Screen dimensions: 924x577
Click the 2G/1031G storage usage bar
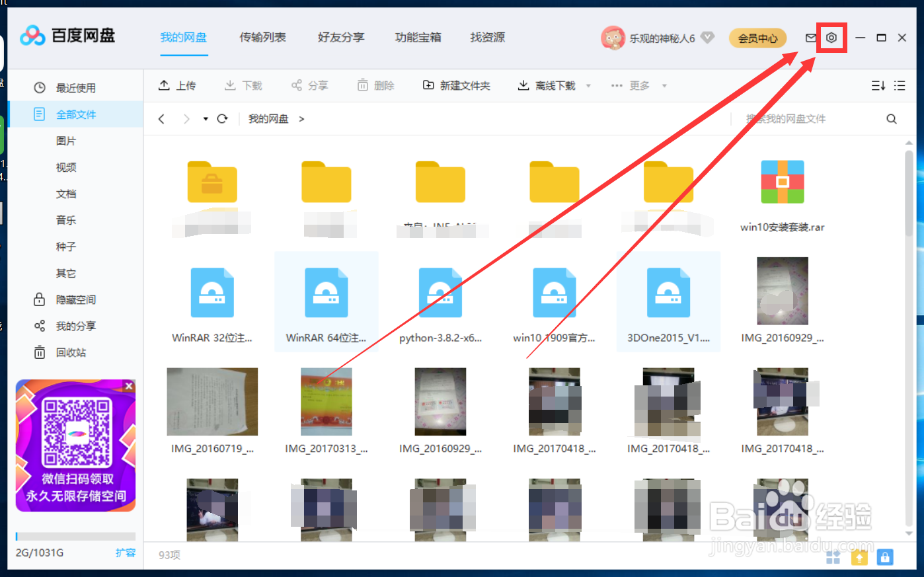(x=75, y=537)
